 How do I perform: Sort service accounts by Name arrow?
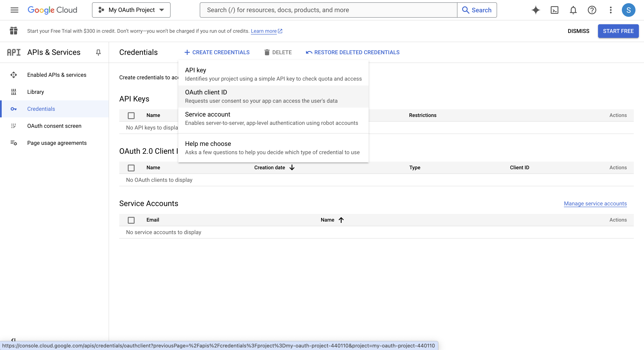pyautogui.click(x=341, y=220)
